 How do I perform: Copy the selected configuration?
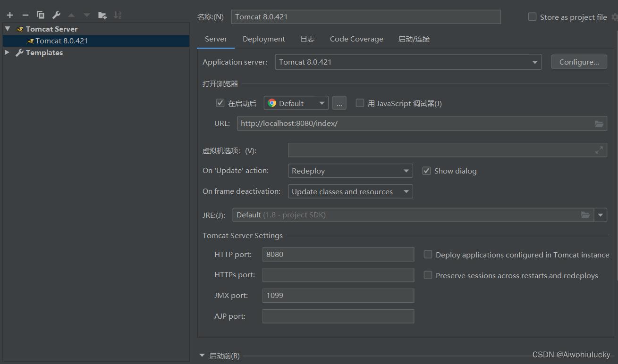click(41, 15)
